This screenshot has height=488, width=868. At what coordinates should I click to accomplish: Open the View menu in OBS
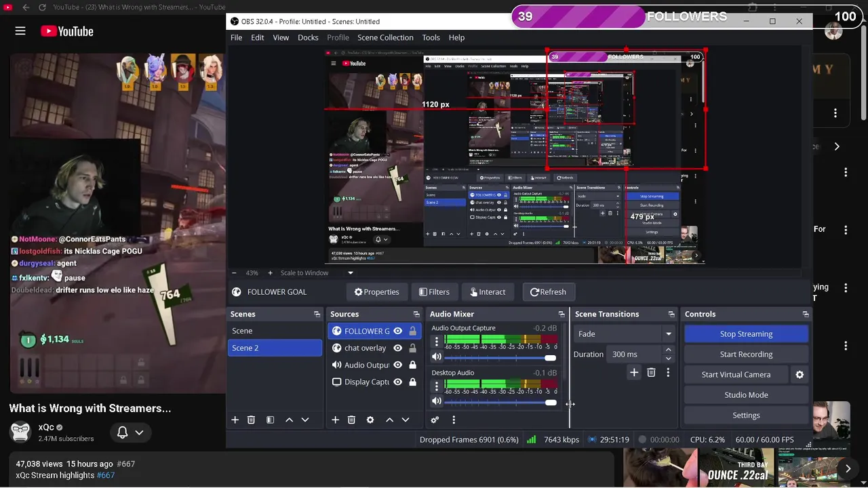[x=281, y=37]
